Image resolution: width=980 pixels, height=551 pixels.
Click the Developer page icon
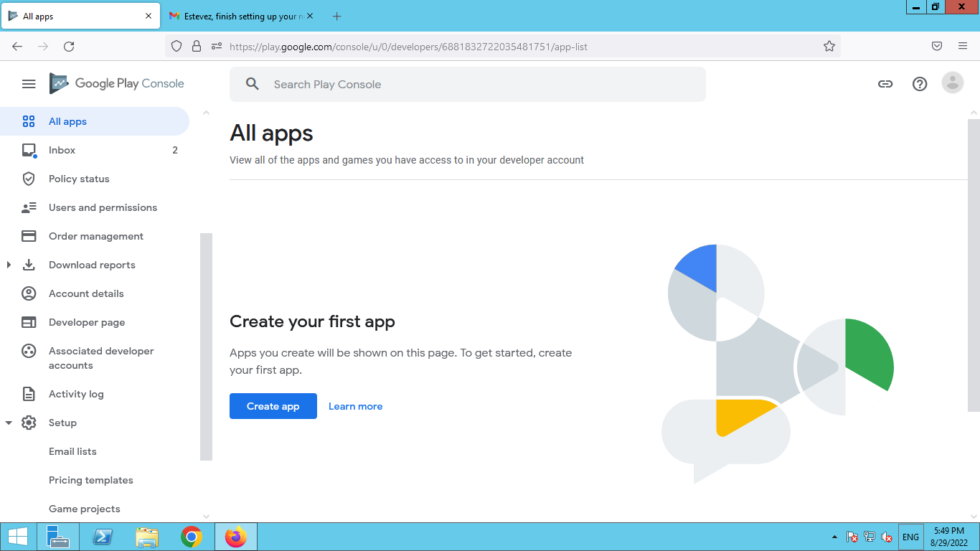point(29,322)
